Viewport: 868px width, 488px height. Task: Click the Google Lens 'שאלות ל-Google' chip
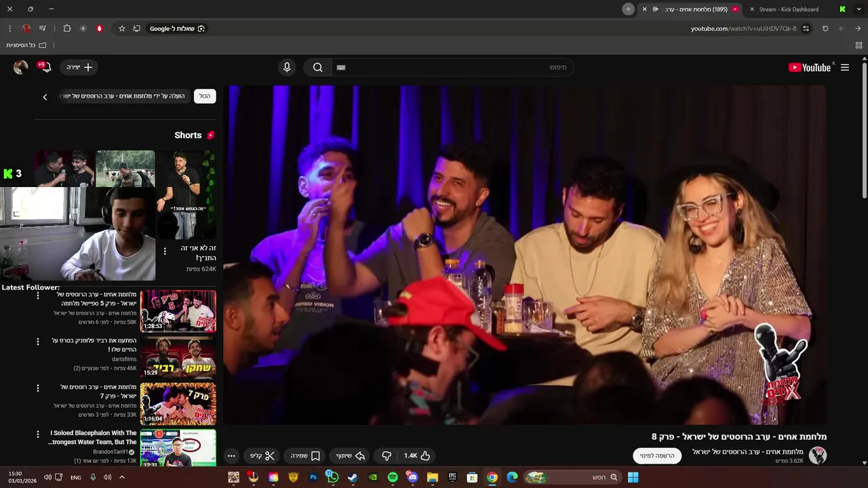pos(178,28)
